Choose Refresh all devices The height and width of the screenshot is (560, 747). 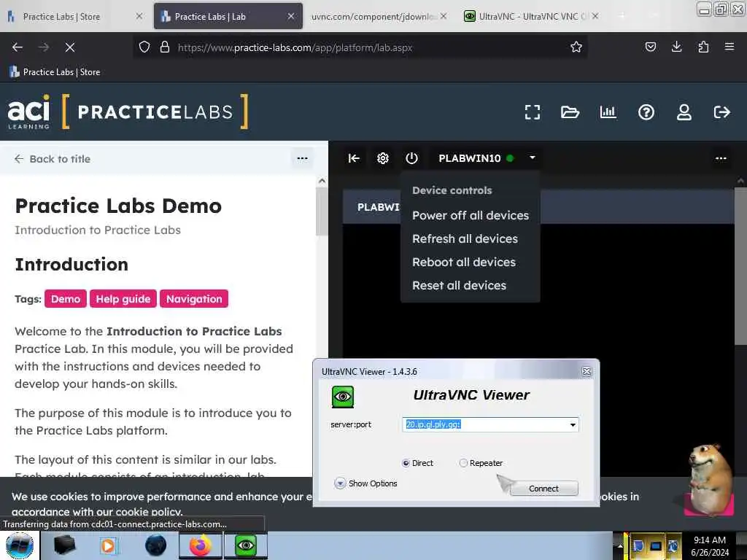click(x=465, y=238)
